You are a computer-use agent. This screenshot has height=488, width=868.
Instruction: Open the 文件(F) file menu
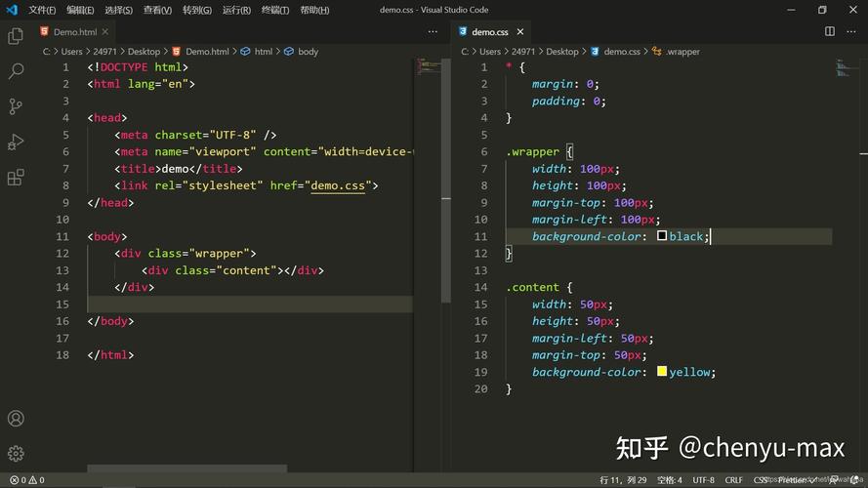pos(42,10)
